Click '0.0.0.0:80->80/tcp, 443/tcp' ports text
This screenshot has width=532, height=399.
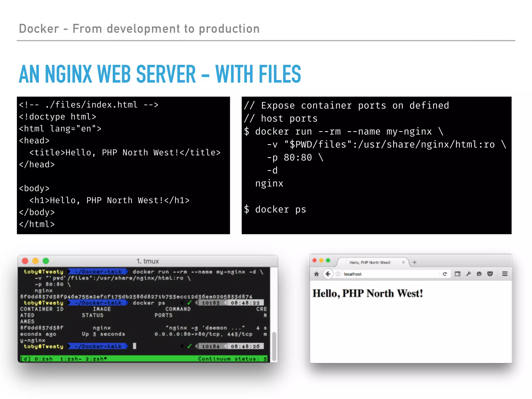[203, 334]
